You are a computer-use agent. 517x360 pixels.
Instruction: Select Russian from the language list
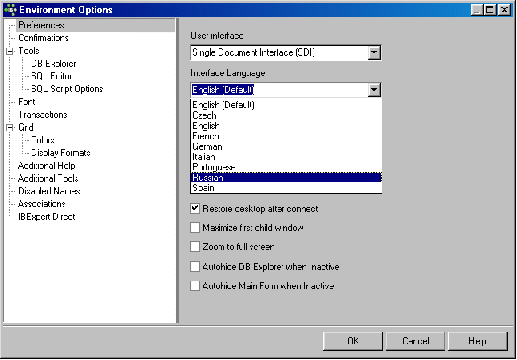tap(286, 177)
